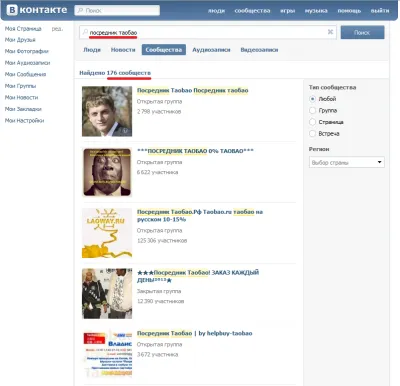Switch to the Аудиозаписи search tab
Screen dimensions: 400x386
(211, 50)
